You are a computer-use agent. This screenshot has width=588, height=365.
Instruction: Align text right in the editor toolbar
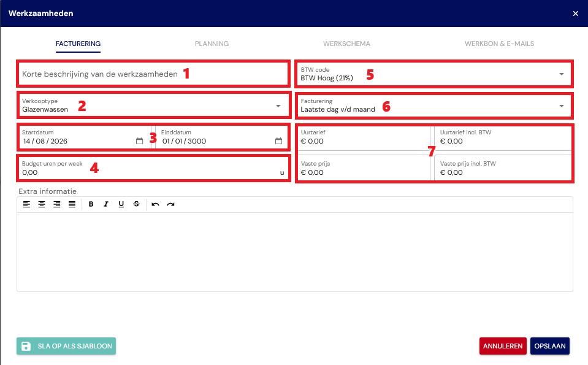click(56, 204)
